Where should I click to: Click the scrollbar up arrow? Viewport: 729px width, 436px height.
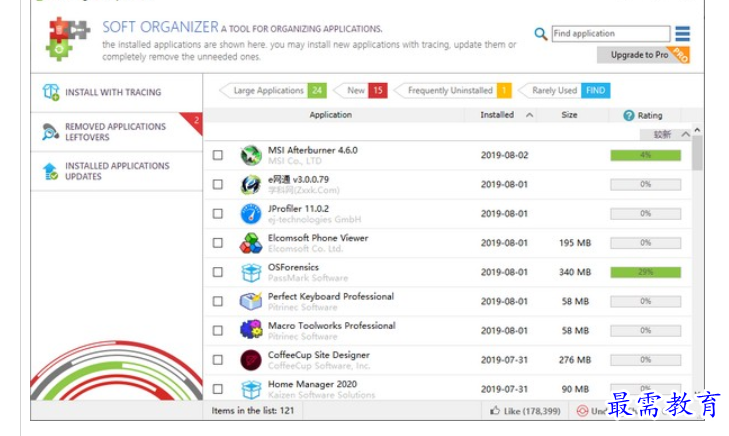click(697, 130)
